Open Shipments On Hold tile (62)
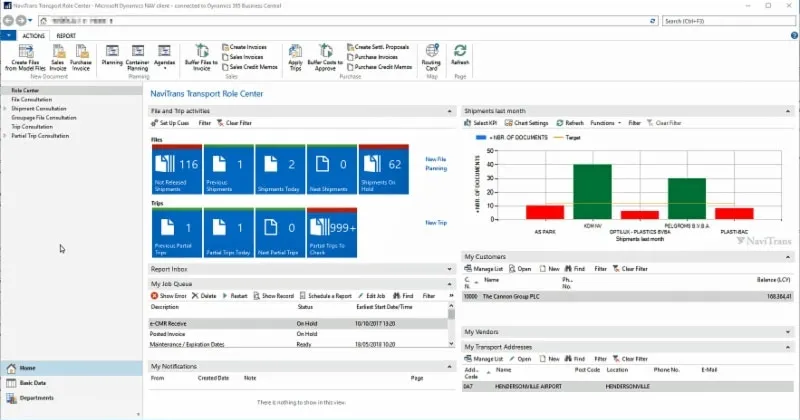Screen dimensions: 800x420 pos(384,169)
